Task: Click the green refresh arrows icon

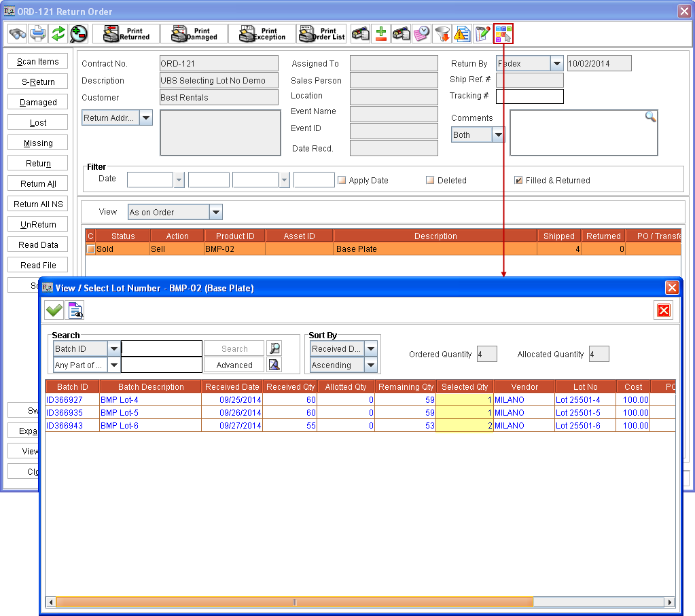Action: [58, 33]
